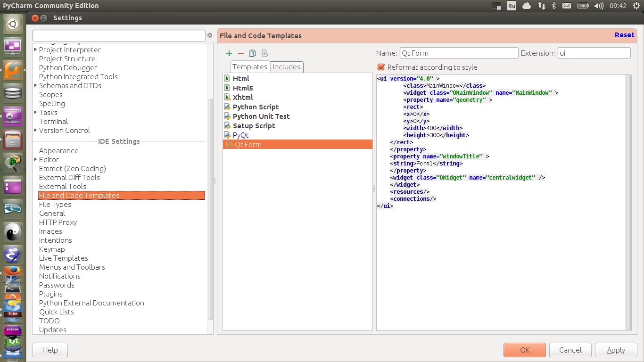The height and width of the screenshot is (362, 644).
Task: Open the Keymap settings page
Action: 52,249
